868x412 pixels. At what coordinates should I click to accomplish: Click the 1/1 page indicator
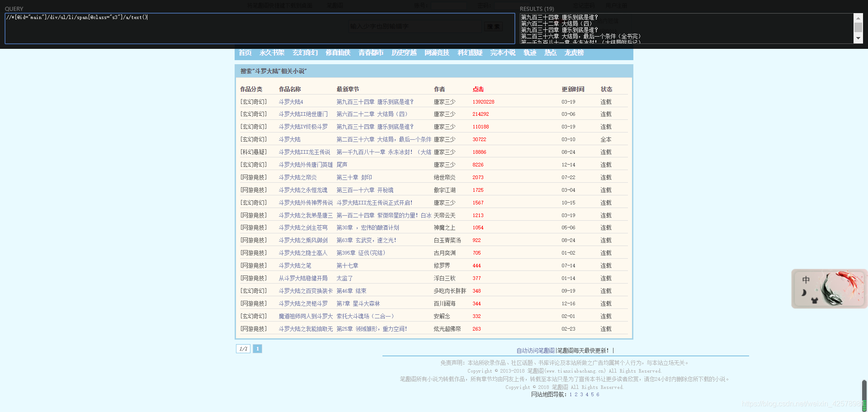point(243,349)
